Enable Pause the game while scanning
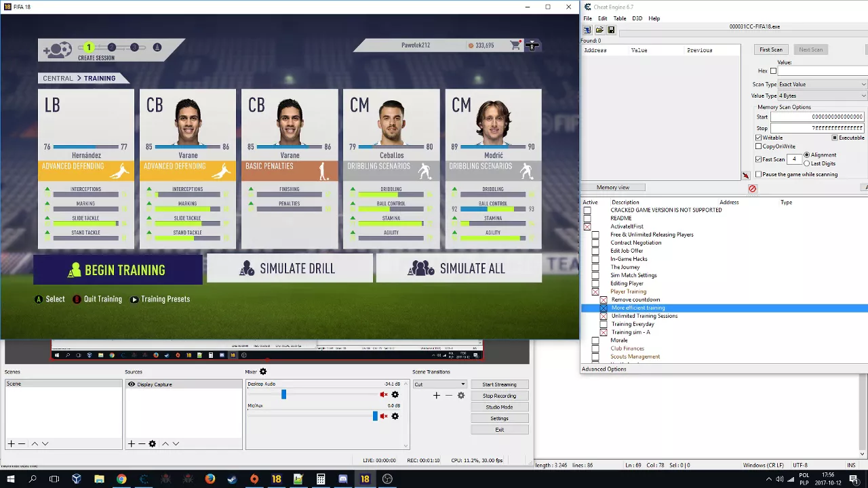The image size is (868, 488). click(x=759, y=174)
